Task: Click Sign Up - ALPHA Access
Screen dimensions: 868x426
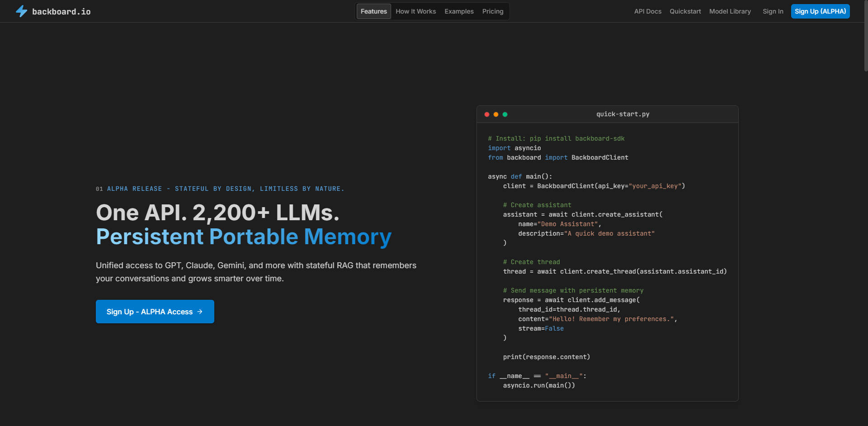Action: [155, 312]
